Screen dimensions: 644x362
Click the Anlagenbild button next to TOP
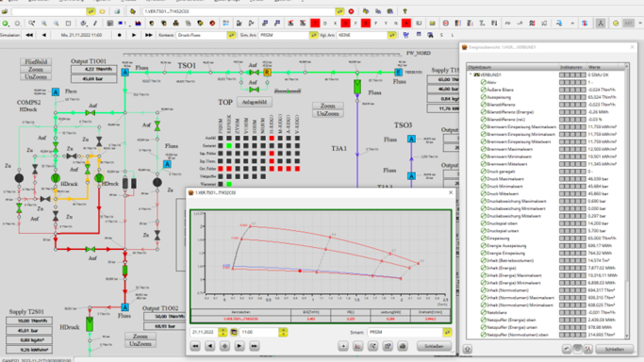pos(255,102)
